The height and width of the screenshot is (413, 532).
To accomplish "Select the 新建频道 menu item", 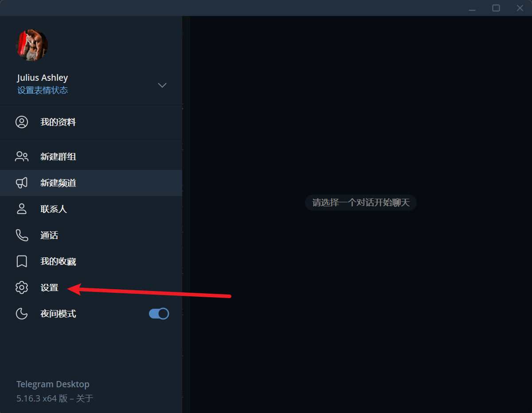I will 91,183.
